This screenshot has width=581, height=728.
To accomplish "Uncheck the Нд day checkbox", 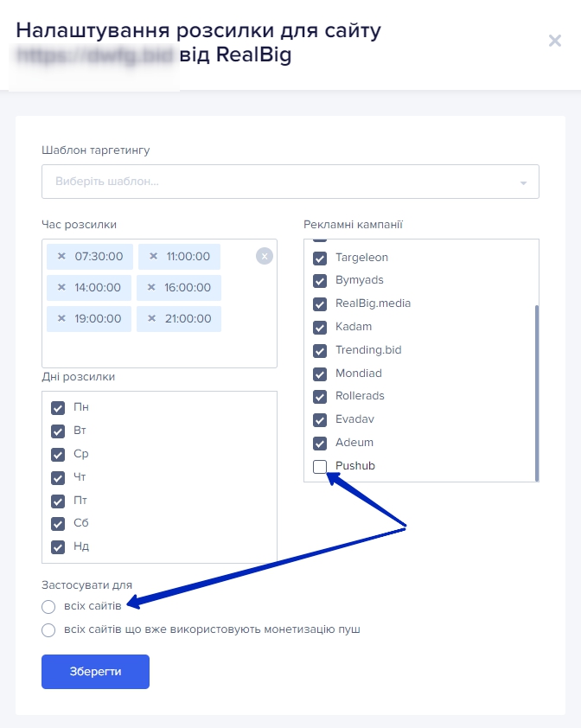I will [x=58, y=547].
